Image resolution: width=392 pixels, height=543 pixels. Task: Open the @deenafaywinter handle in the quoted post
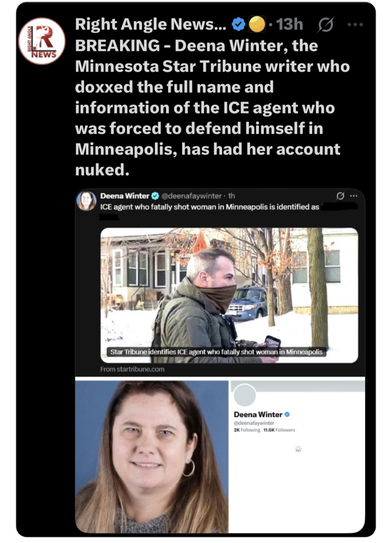(191, 196)
